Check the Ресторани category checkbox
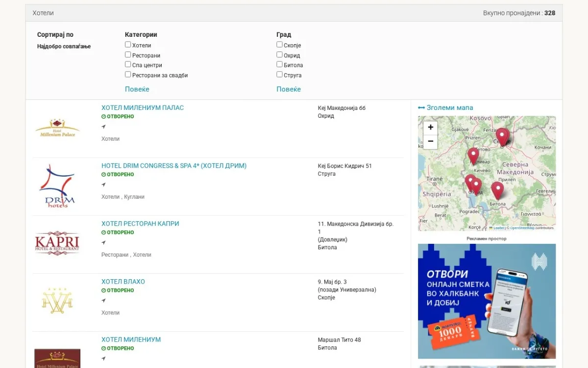The image size is (588, 368). point(128,55)
